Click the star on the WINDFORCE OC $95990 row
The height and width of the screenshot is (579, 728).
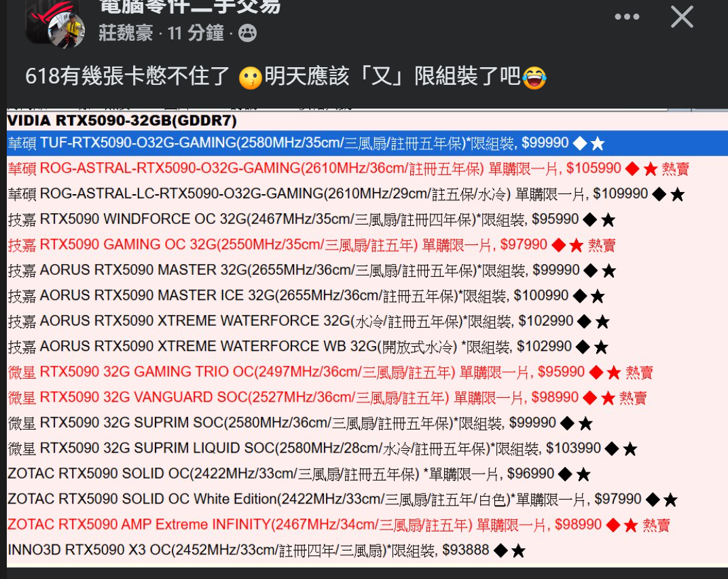[x=608, y=220]
